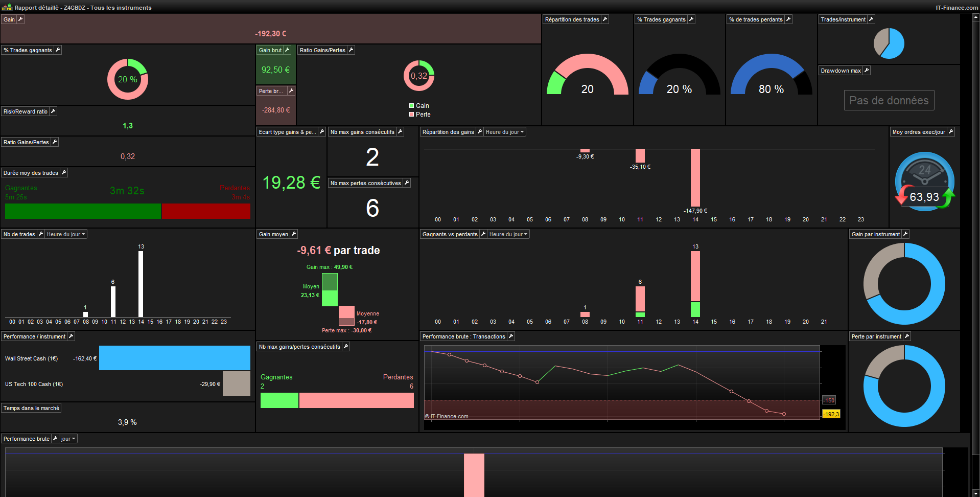The width and height of the screenshot is (980, 497).
Task: Select the Gain brut panel header
Action: [x=270, y=50]
